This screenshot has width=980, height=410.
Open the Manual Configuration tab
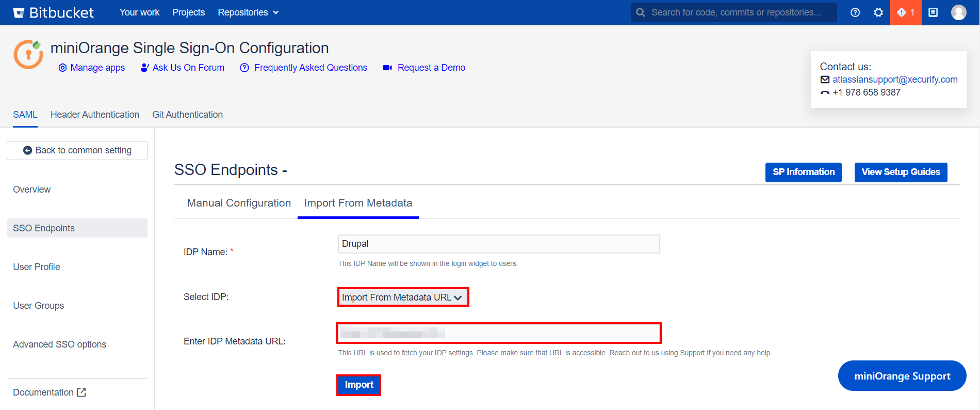(x=239, y=203)
